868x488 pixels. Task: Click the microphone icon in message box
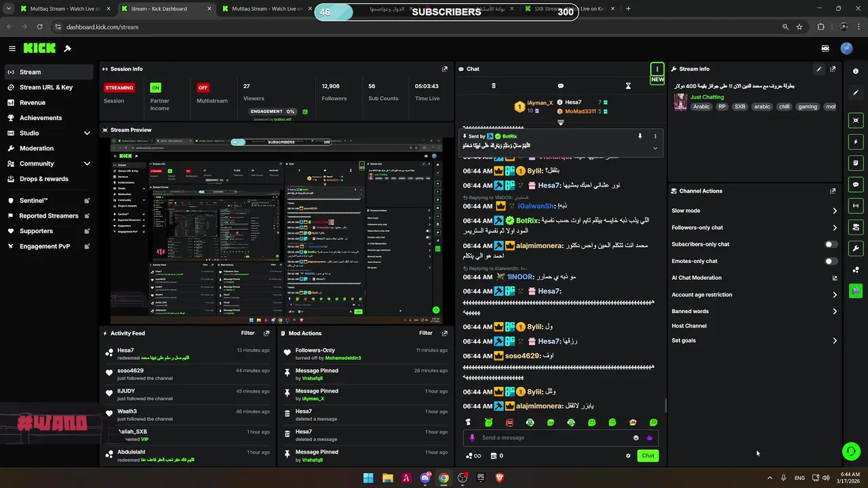pyautogui.click(x=473, y=438)
